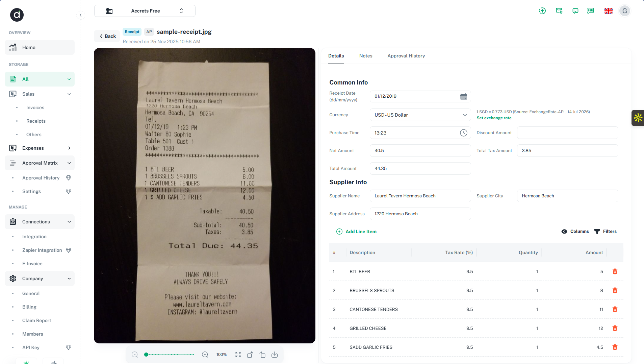Remove the GRILLED CHEESE line item
This screenshot has height=364, width=644.
[x=615, y=329]
